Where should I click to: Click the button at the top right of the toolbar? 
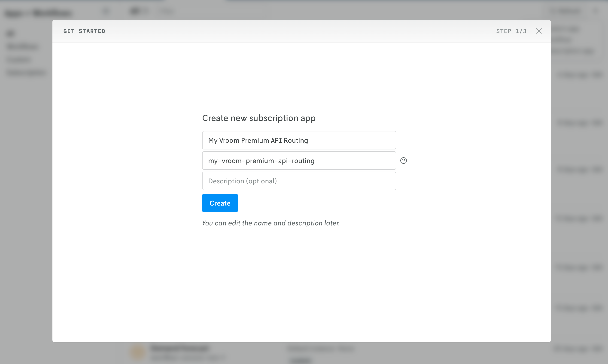point(567,11)
